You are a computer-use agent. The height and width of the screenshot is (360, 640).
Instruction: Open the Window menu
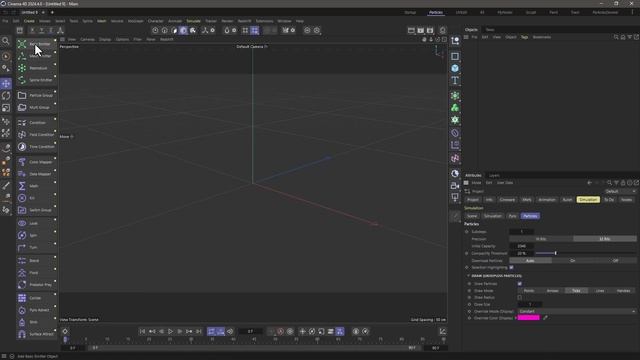284,21
